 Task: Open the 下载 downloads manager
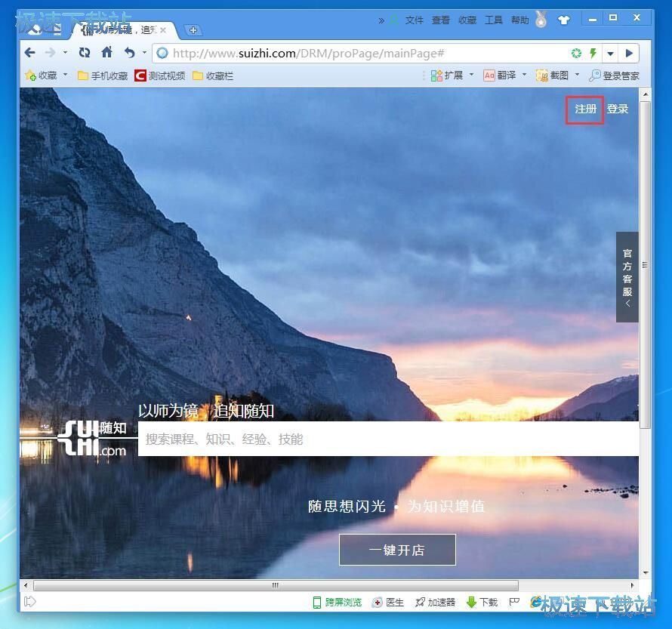(x=482, y=603)
